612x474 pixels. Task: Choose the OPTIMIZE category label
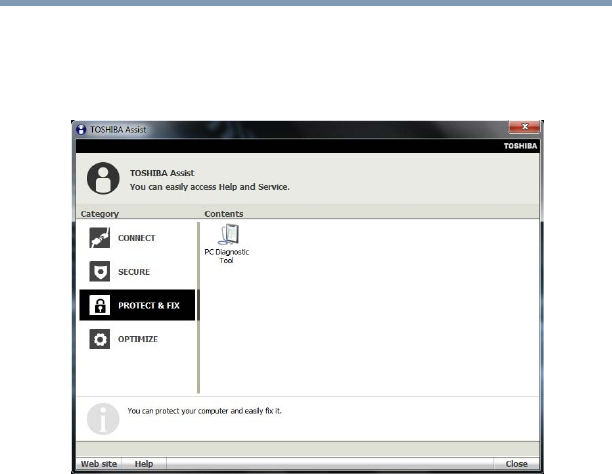[x=138, y=339]
